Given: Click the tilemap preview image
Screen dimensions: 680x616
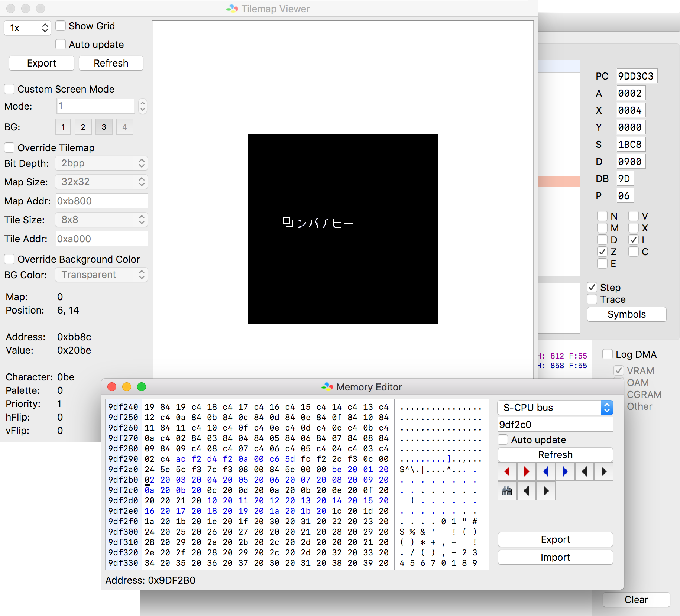Looking at the screenshot, I should click(343, 229).
